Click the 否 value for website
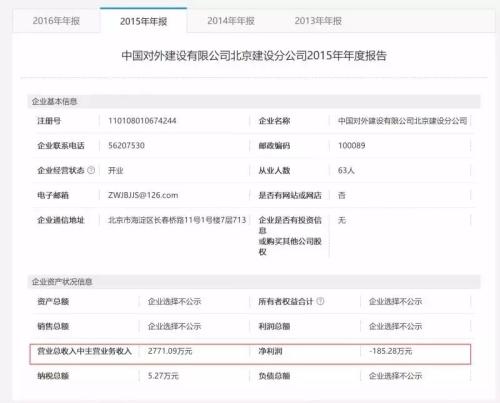The height and width of the screenshot is (403, 500). pos(342,195)
